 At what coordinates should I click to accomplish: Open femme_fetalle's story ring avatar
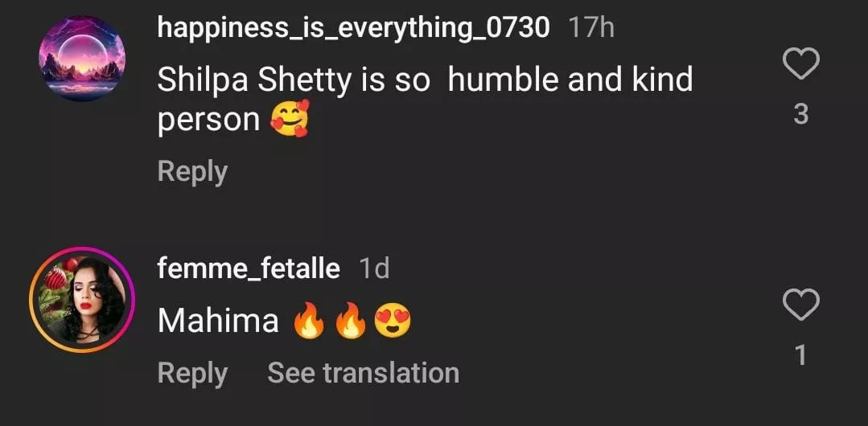click(82, 300)
